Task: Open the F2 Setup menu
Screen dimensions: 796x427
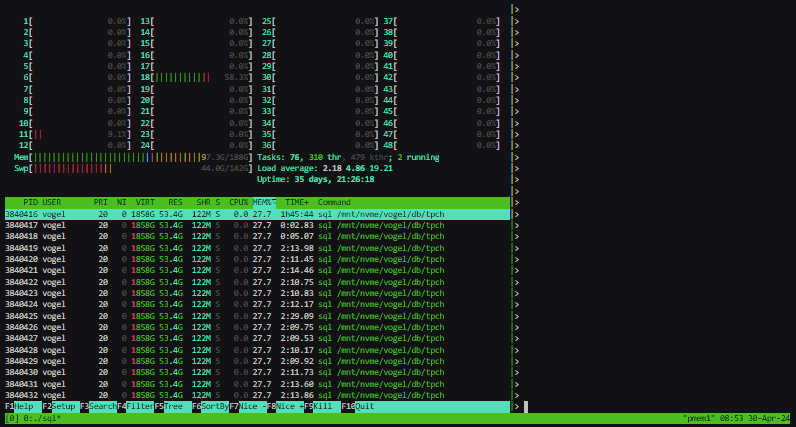Action: click(x=61, y=406)
